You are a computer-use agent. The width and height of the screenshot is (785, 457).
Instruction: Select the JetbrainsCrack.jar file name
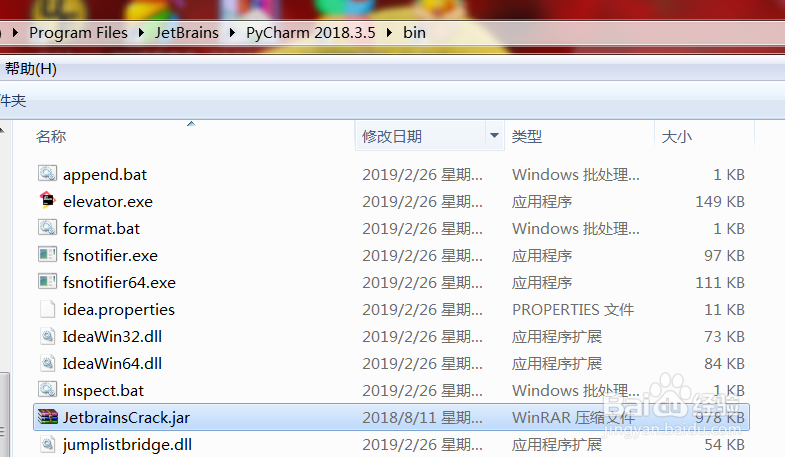(126, 417)
